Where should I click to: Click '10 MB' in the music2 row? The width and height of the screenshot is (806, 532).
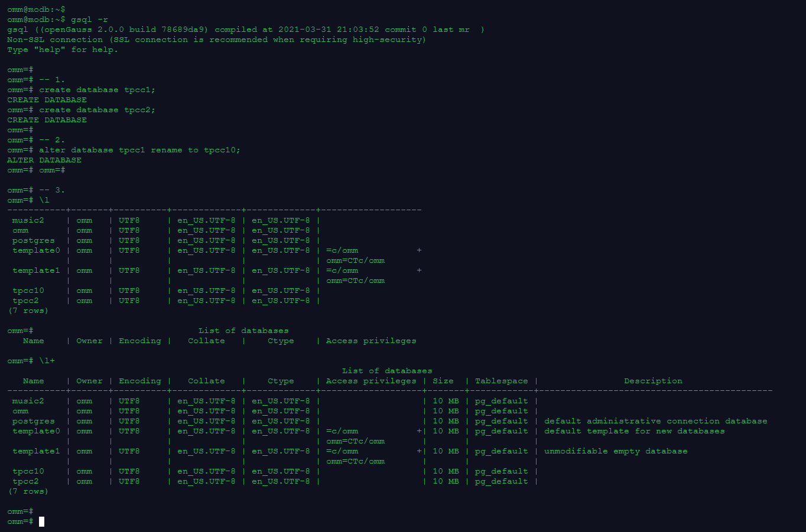[446, 401]
